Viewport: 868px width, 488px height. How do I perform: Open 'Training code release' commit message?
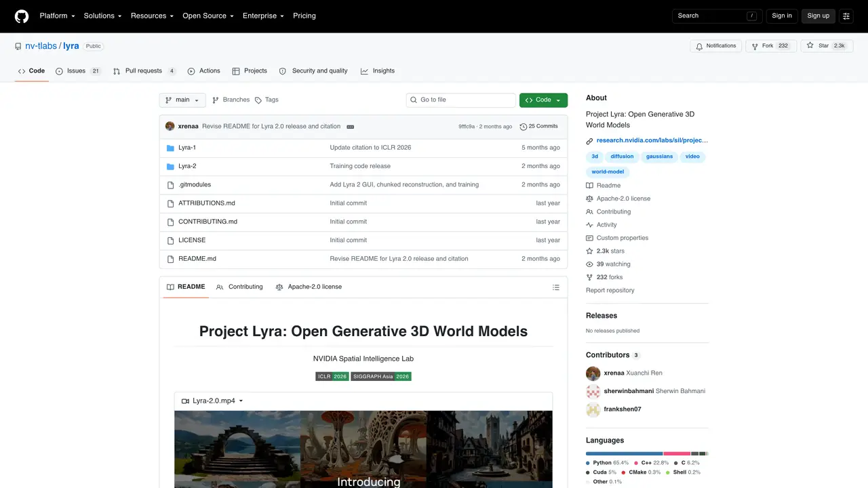tap(360, 166)
